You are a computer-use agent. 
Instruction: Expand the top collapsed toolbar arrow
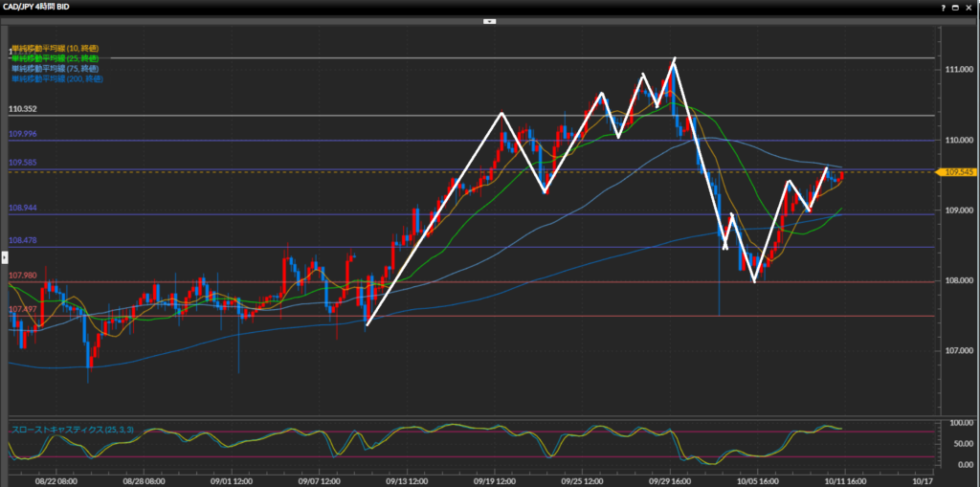(x=489, y=20)
